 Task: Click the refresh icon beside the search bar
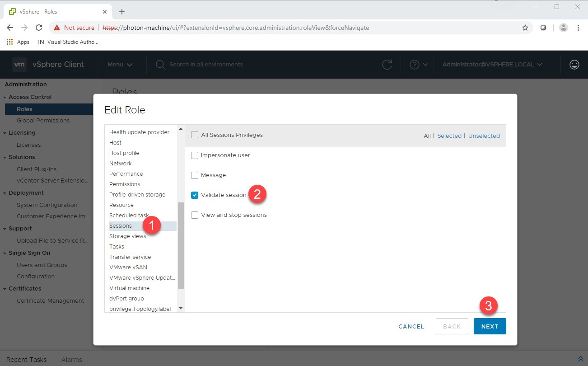click(387, 64)
